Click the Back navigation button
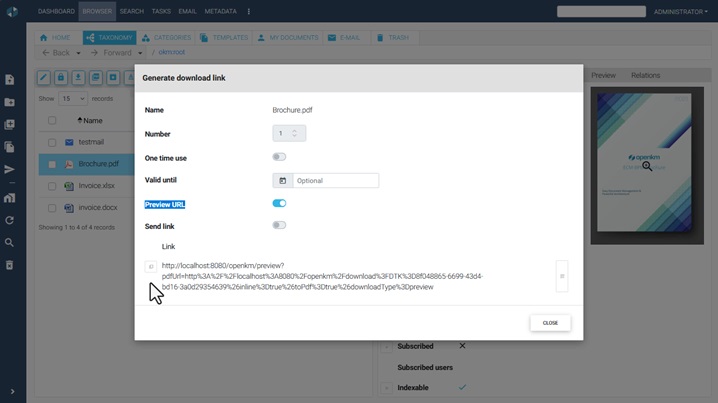 pos(56,53)
